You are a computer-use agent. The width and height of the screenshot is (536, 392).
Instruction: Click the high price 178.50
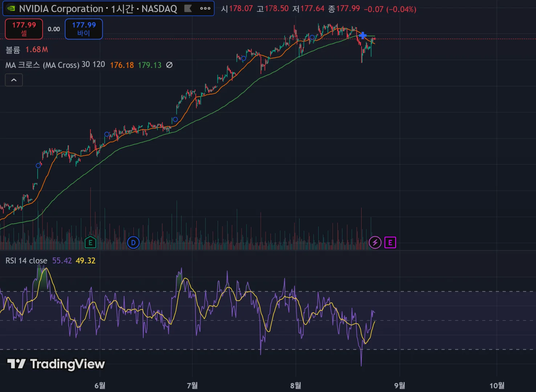277,9
